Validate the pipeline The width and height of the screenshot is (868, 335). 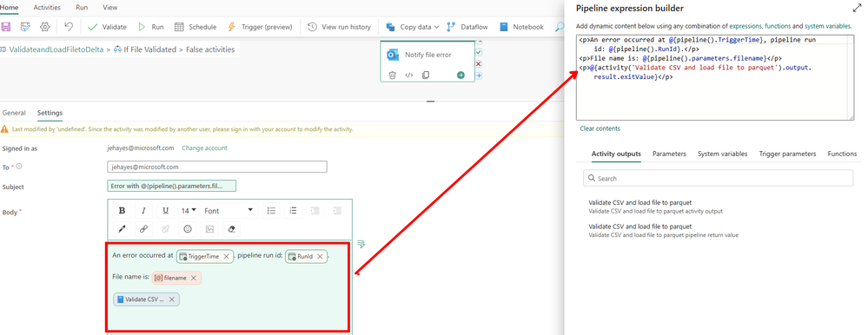point(108,27)
